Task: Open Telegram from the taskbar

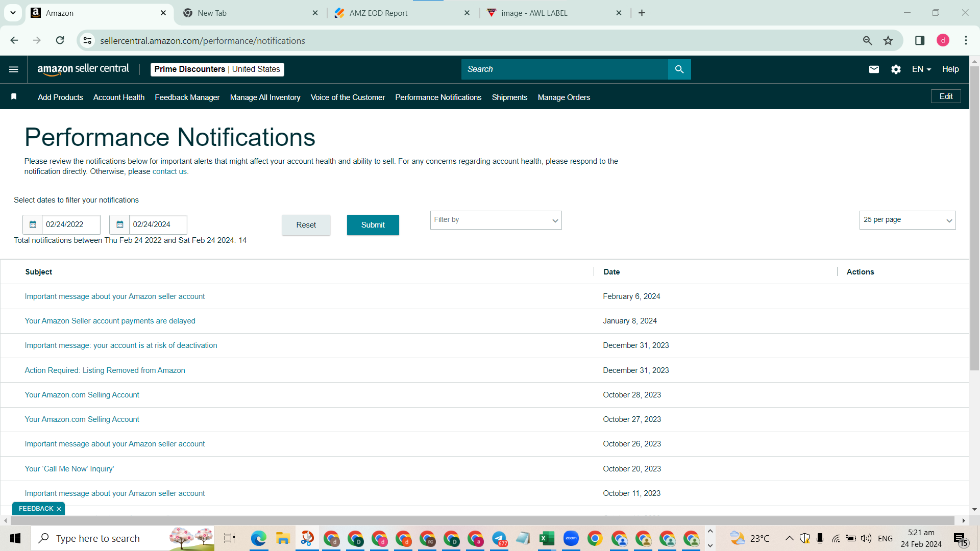Action: [499, 538]
